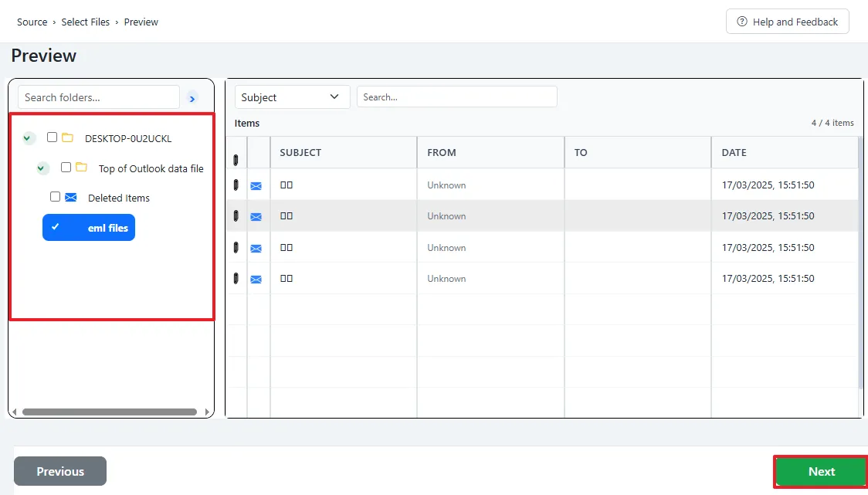Click the paperclip icon in the last email row
This screenshot has height=495, width=868.
point(236,279)
